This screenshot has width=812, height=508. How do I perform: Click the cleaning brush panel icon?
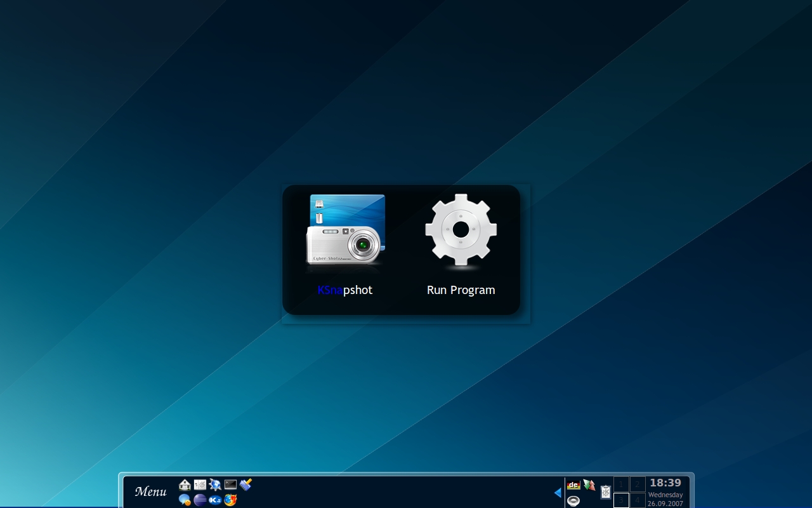[246, 485]
